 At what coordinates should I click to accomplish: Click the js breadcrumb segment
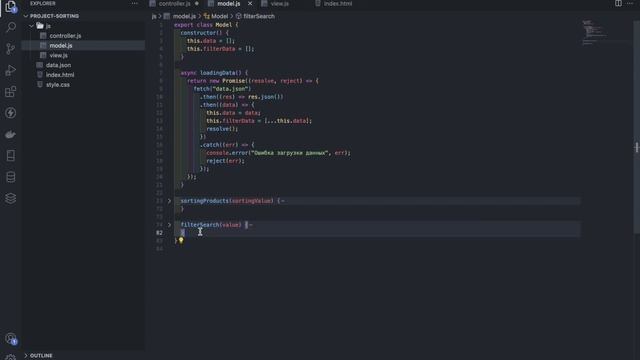(154, 16)
